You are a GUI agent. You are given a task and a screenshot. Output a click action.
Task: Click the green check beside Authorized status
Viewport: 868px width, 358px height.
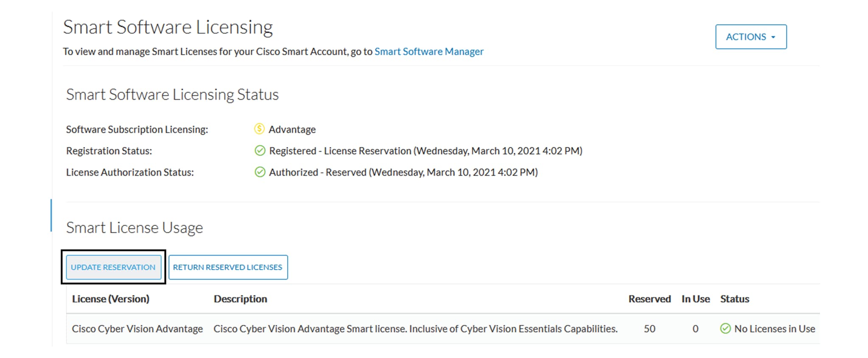pos(260,172)
